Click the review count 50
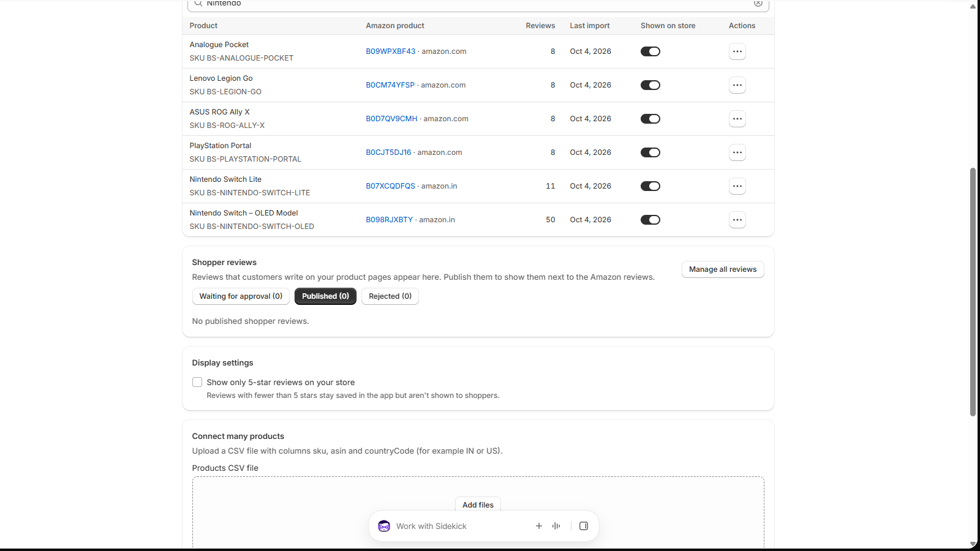This screenshot has height=551, width=980. [551, 220]
